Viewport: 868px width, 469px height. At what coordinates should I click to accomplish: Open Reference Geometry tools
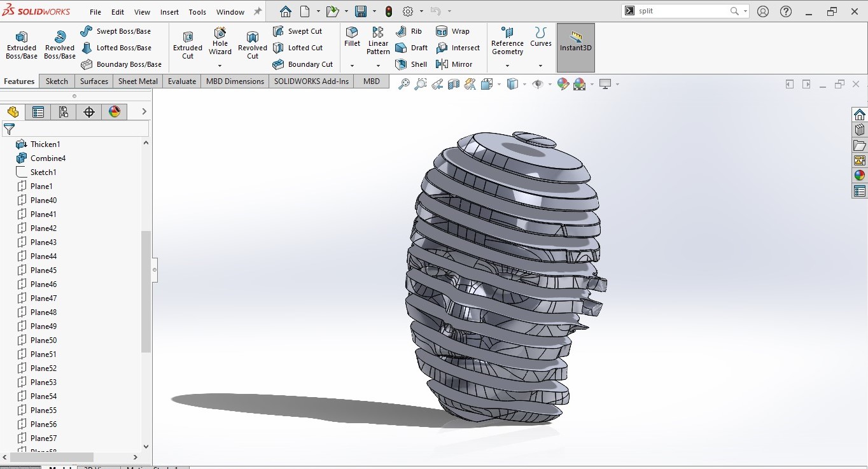(x=507, y=41)
